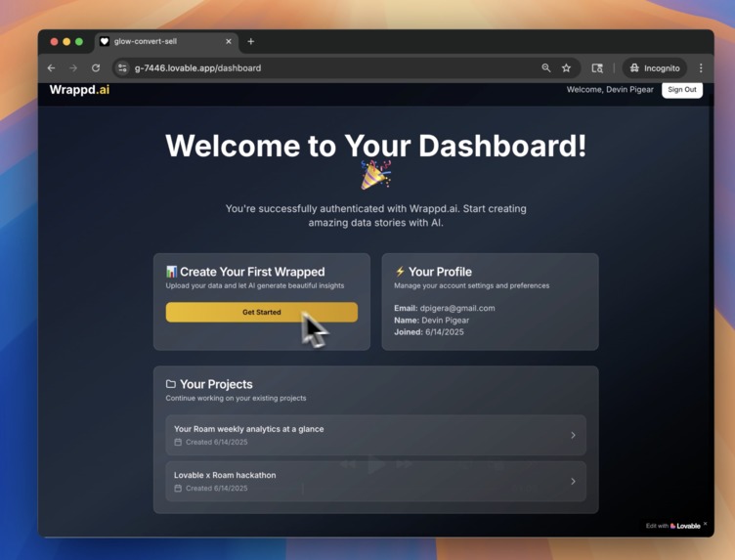Open the Lovable x Roam hackathon project
735x560 pixels.
point(375,481)
